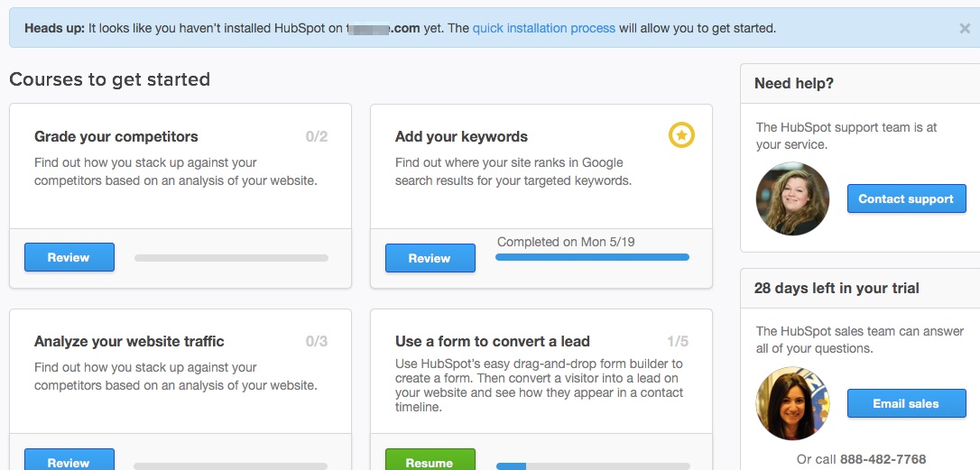Screen dimensions: 980x470
Task: Click the Contact support button
Action: click(906, 198)
